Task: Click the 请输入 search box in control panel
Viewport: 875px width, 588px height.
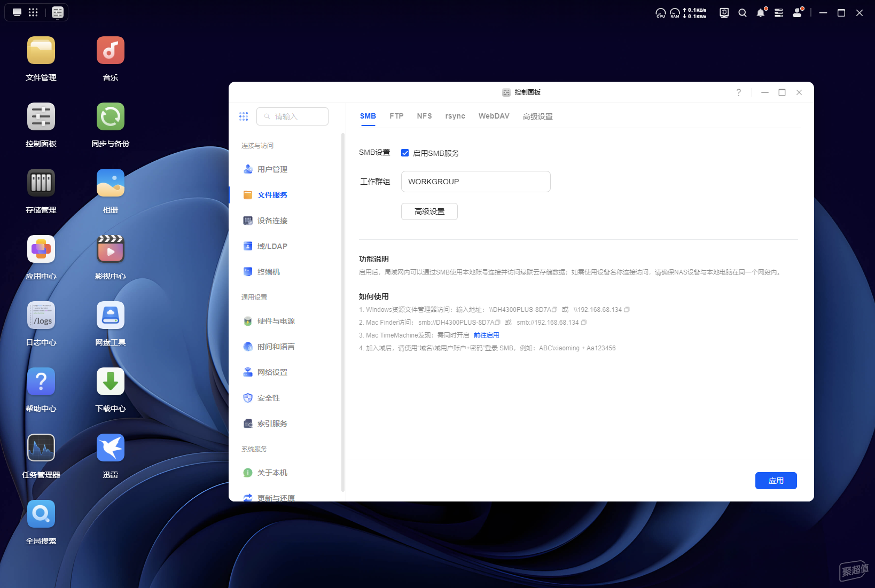Action: pyautogui.click(x=292, y=116)
